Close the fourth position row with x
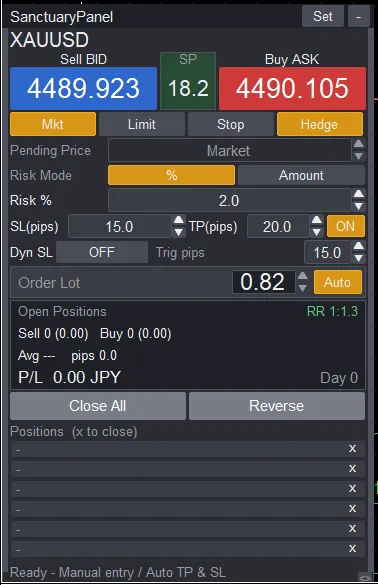The image size is (378, 585). click(x=352, y=509)
